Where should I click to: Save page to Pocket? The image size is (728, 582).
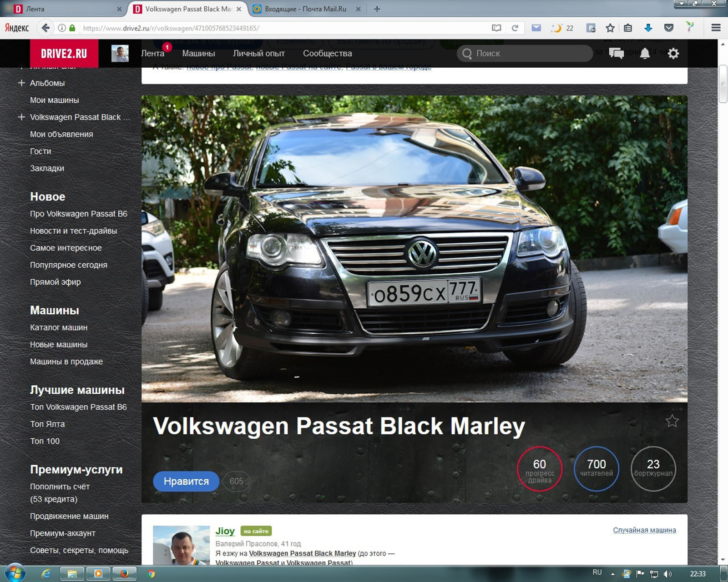tap(669, 28)
